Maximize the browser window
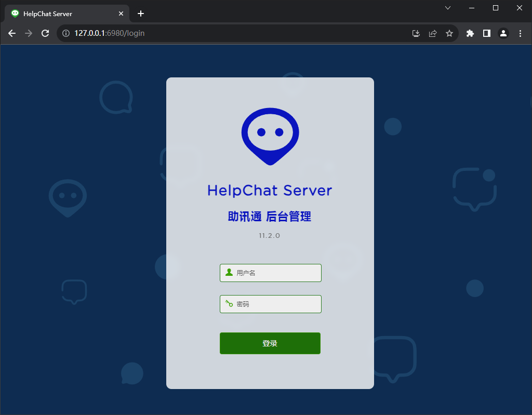 495,8
